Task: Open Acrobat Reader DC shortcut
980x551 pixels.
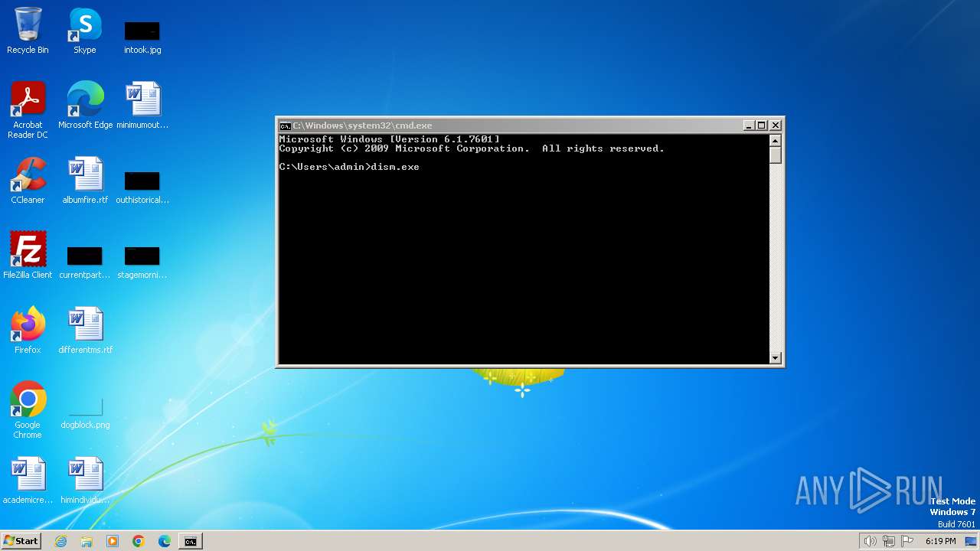Action: (28, 110)
